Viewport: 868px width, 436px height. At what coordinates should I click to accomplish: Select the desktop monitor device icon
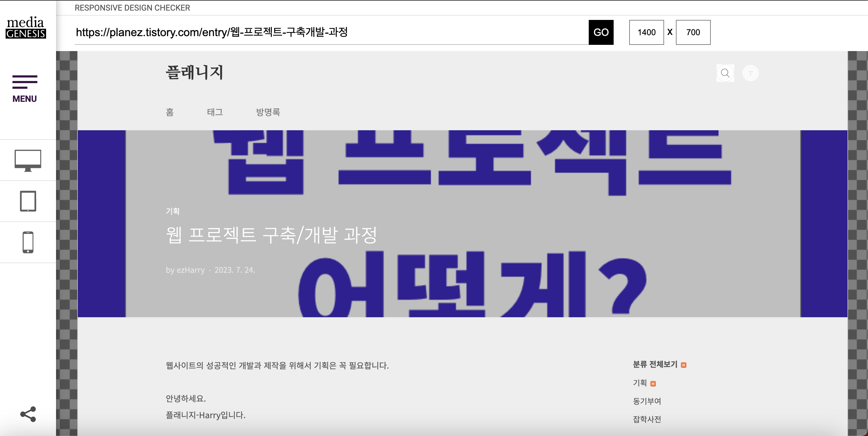coord(28,160)
